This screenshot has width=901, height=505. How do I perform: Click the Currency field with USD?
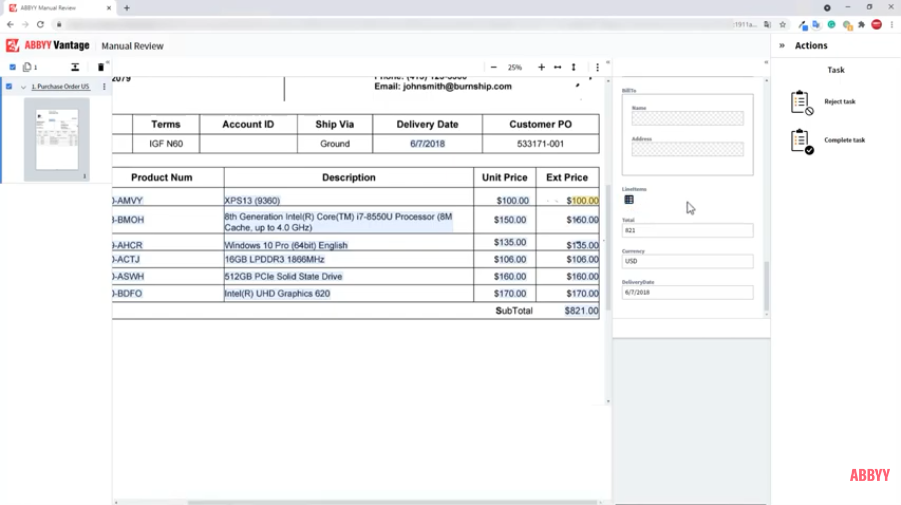click(x=687, y=261)
